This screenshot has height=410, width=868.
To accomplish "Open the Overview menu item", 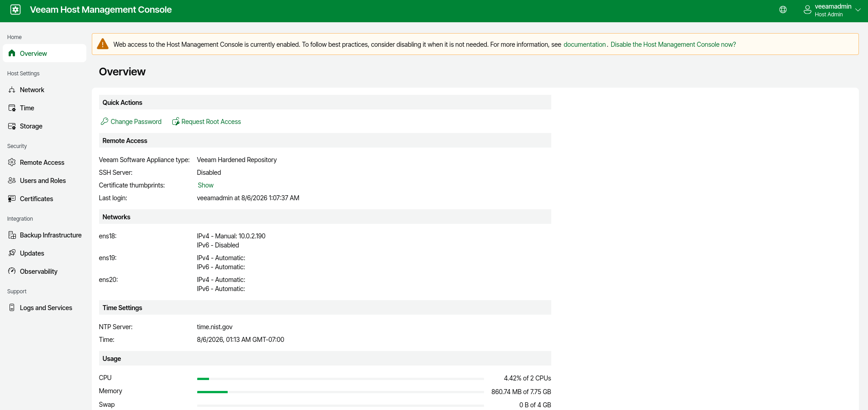I will [45, 53].
